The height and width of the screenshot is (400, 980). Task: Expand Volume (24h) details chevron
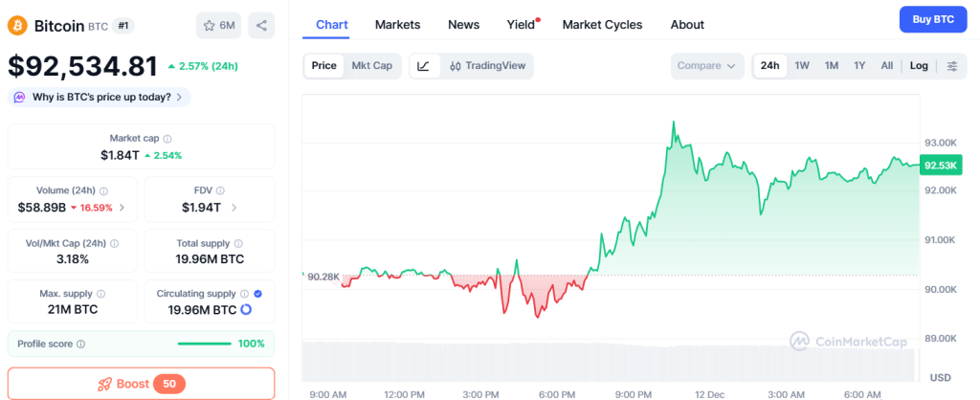(x=122, y=207)
